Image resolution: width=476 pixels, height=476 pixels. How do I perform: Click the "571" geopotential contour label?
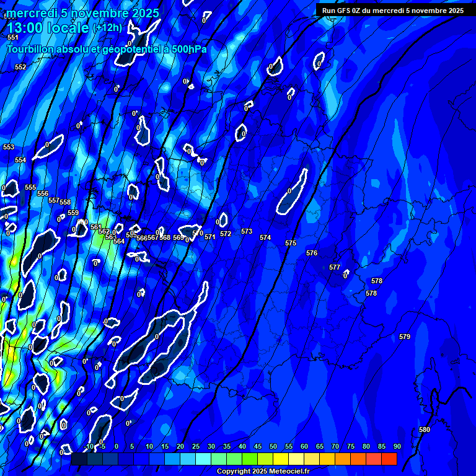[x=209, y=237]
